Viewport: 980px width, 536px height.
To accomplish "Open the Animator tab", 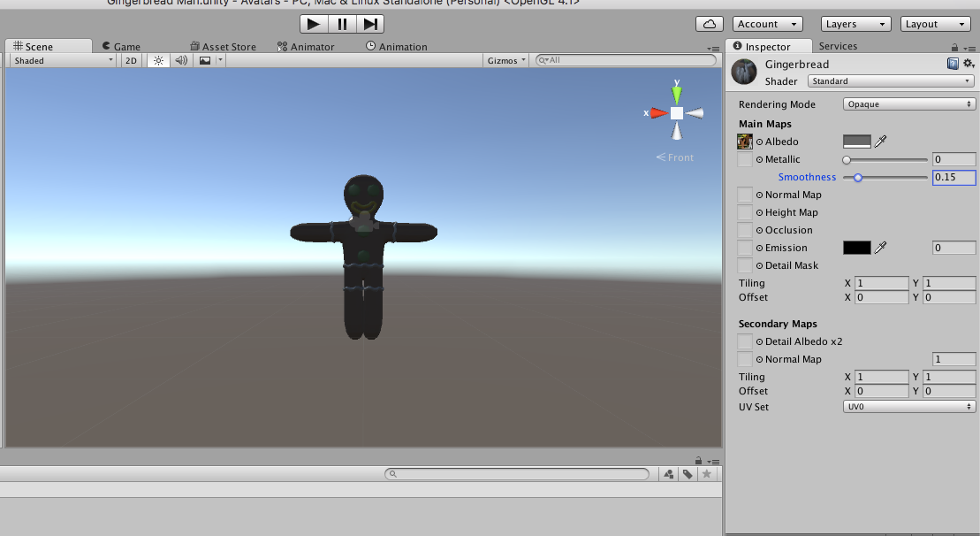I will (306, 46).
